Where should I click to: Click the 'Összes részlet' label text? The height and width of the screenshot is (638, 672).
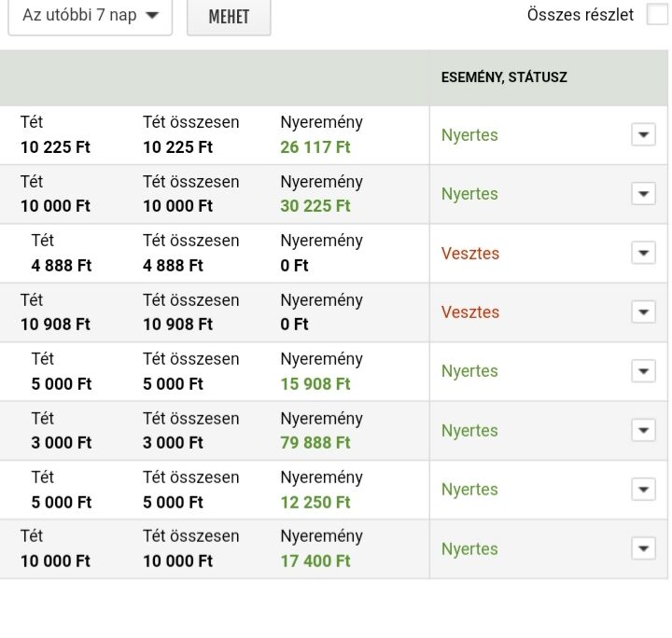coord(580,15)
